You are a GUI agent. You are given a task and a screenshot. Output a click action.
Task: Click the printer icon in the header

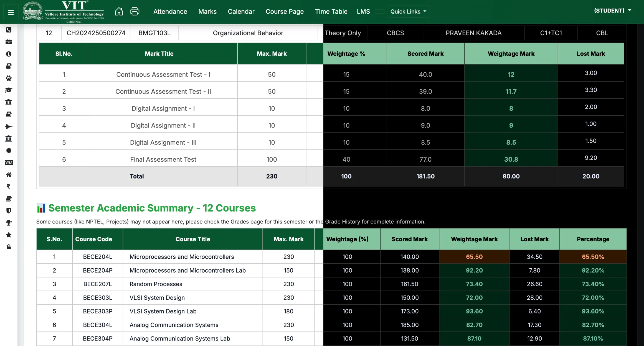(x=135, y=11)
